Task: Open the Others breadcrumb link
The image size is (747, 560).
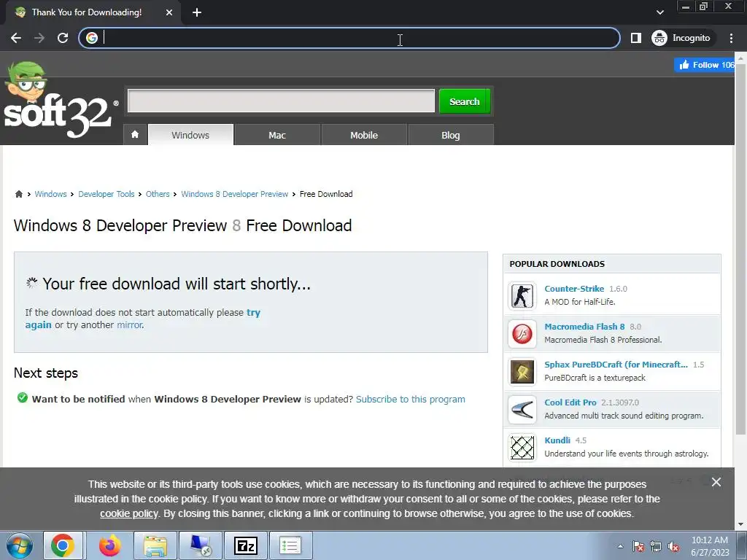Action: click(158, 194)
